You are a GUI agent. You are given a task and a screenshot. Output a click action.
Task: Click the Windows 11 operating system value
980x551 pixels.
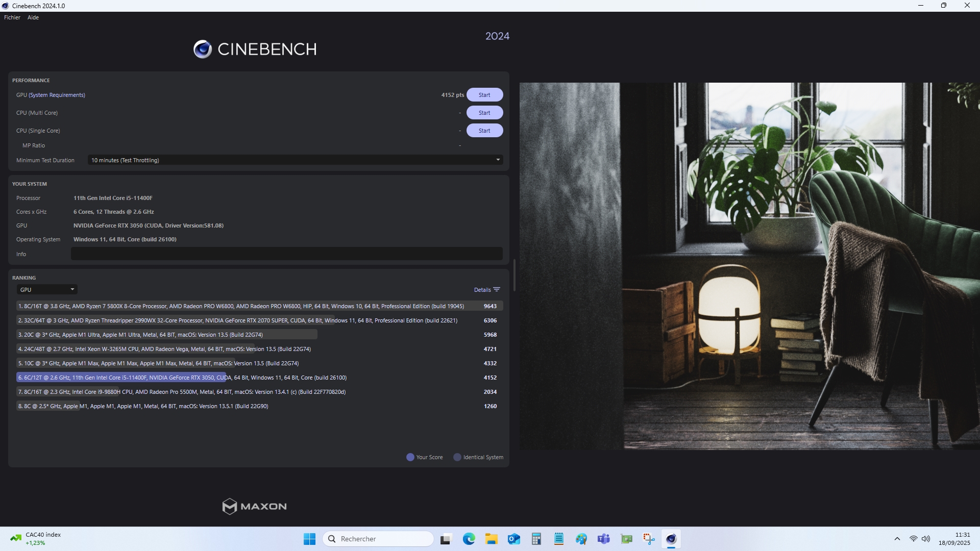[125, 239]
